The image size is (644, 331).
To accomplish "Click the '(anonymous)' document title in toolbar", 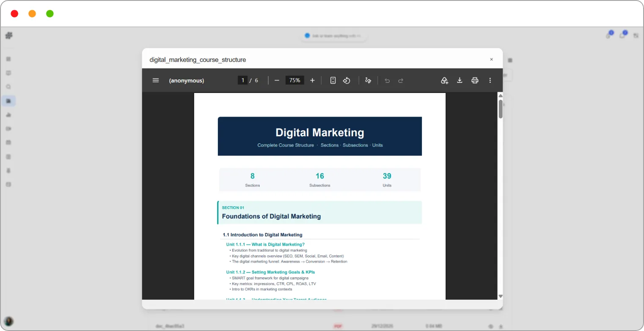I will pyautogui.click(x=187, y=80).
